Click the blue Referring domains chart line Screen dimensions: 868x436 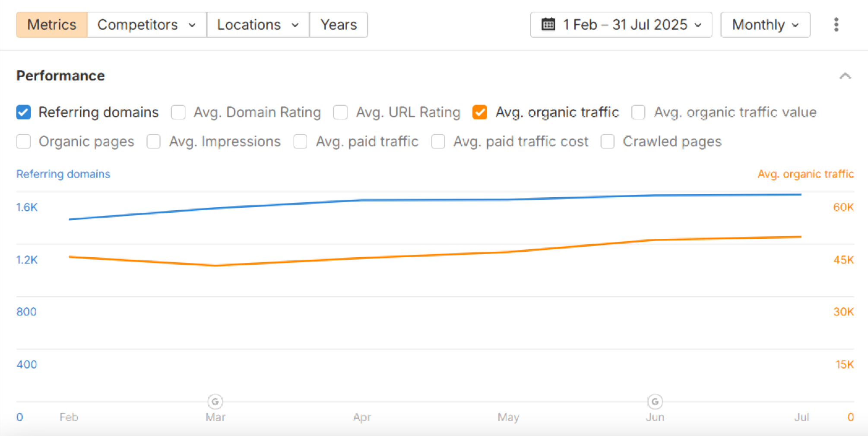point(432,200)
